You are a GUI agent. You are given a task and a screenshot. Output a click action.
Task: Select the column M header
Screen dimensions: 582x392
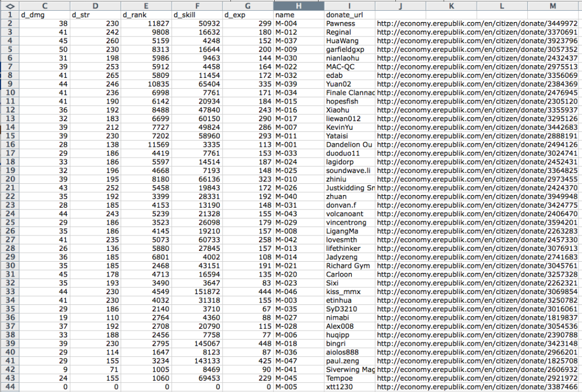(x=553, y=5)
